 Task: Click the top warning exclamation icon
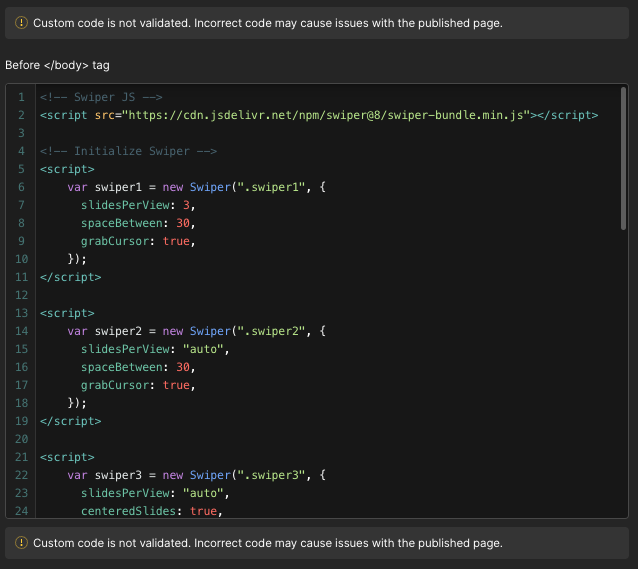click(x=21, y=23)
